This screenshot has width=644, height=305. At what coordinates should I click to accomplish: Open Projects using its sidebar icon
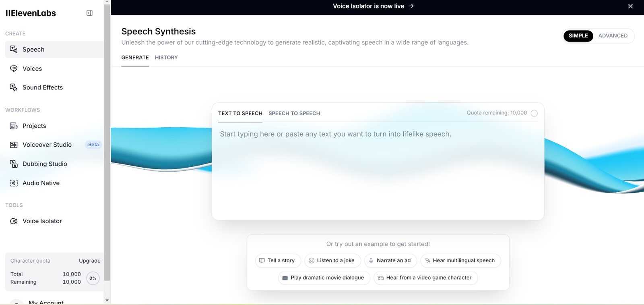[x=14, y=126]
